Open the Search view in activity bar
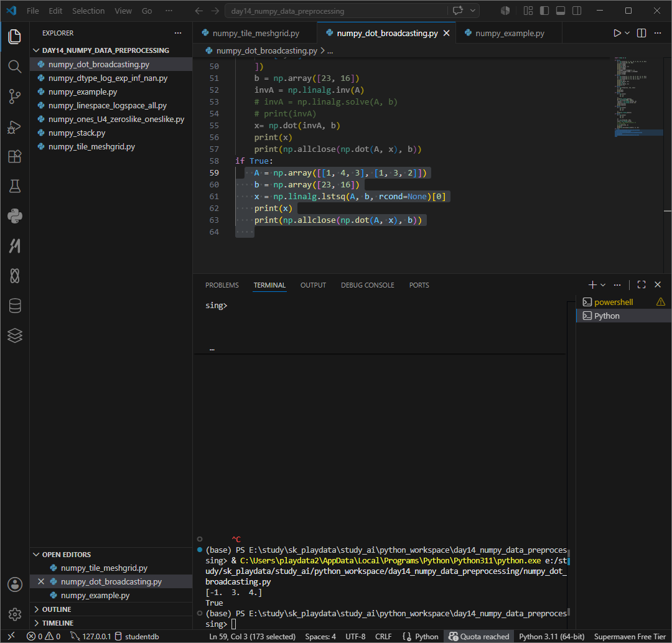Image resolution: width=672 pixels, height=643 pixels. tap(14, 67)
